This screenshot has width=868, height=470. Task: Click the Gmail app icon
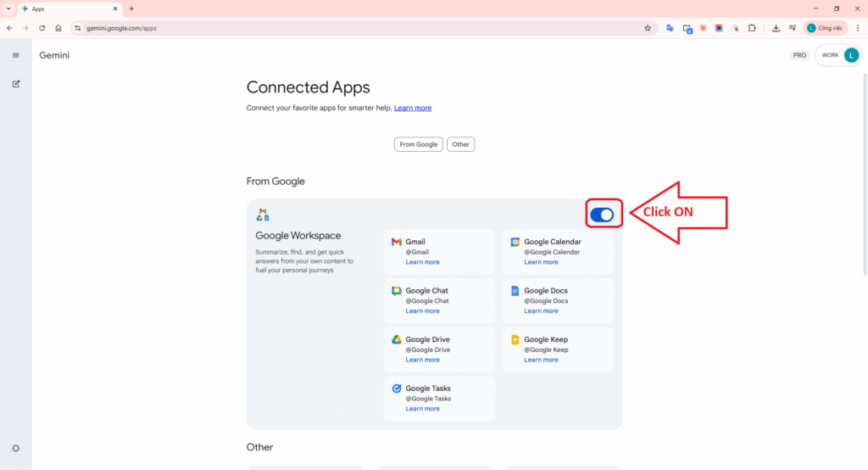(396, 242)
